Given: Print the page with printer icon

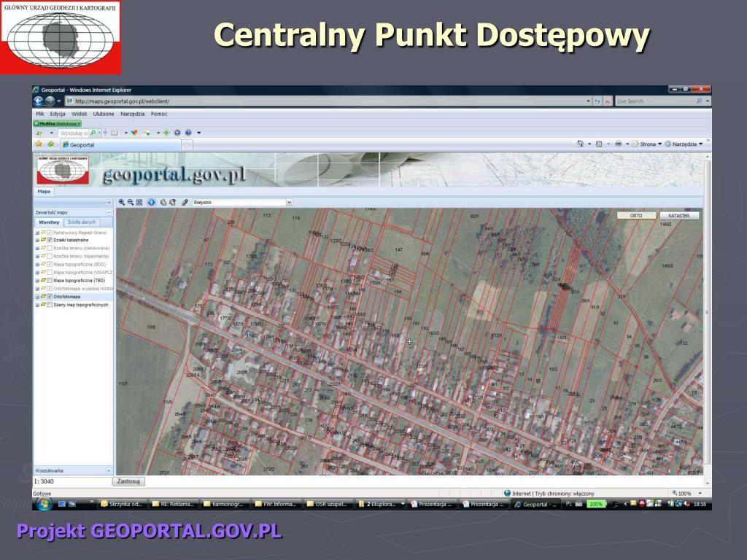Looking at the screenshot, I should [619, 144].
